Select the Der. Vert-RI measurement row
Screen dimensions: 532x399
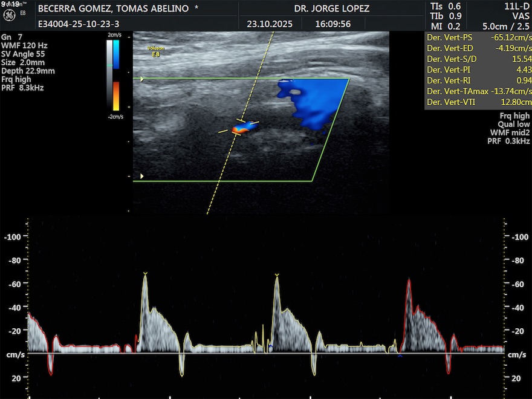pos(478,80)
